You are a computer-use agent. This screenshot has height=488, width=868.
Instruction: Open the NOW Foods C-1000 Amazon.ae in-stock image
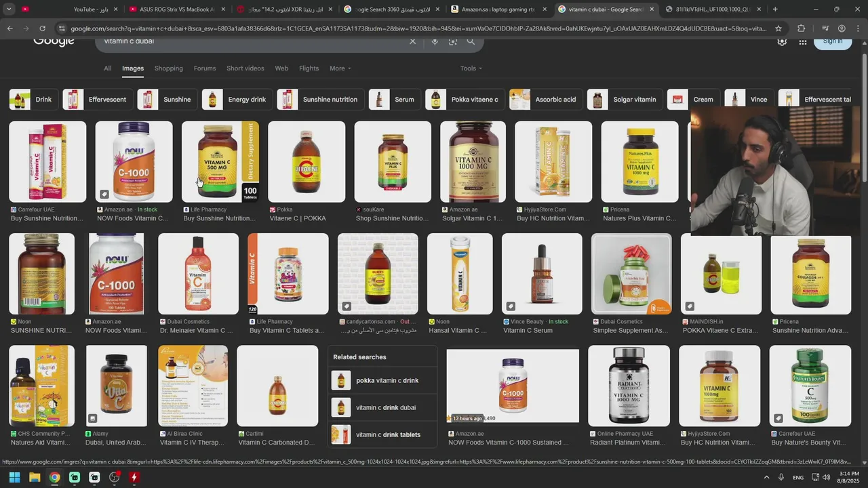[134, 162]
